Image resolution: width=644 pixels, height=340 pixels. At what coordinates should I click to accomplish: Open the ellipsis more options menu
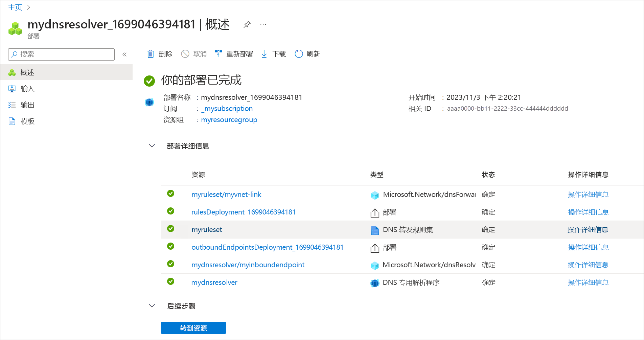263,24
